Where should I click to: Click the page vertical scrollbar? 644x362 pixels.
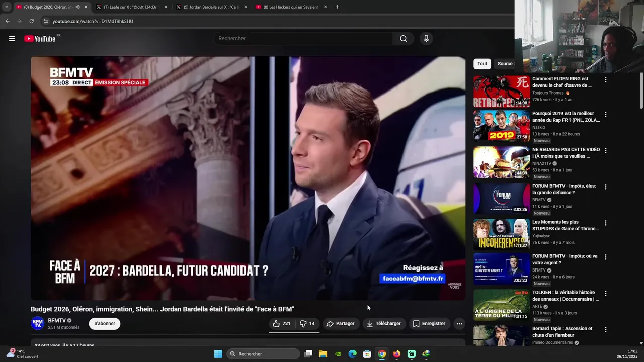click(x=641, y=90)
